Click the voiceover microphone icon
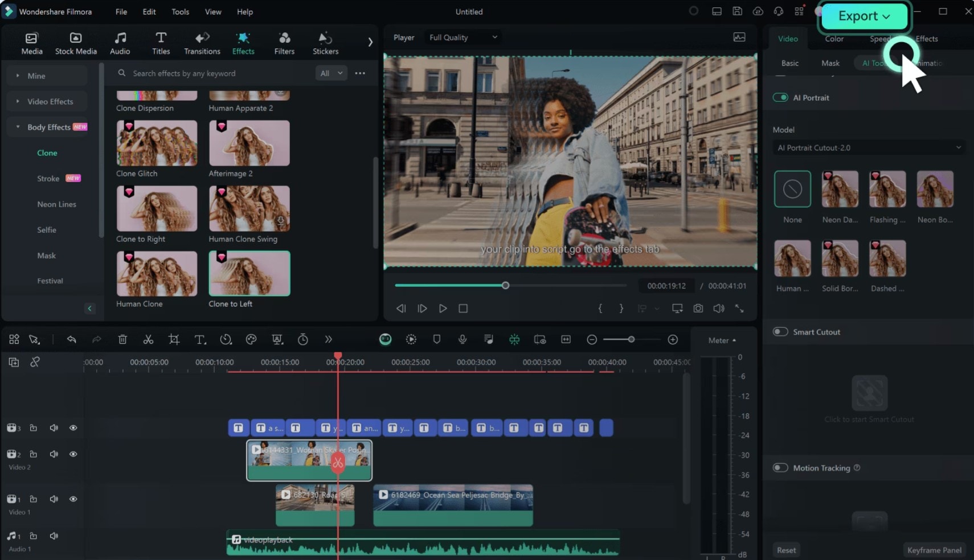974x560 pixels. pos(463,339)
